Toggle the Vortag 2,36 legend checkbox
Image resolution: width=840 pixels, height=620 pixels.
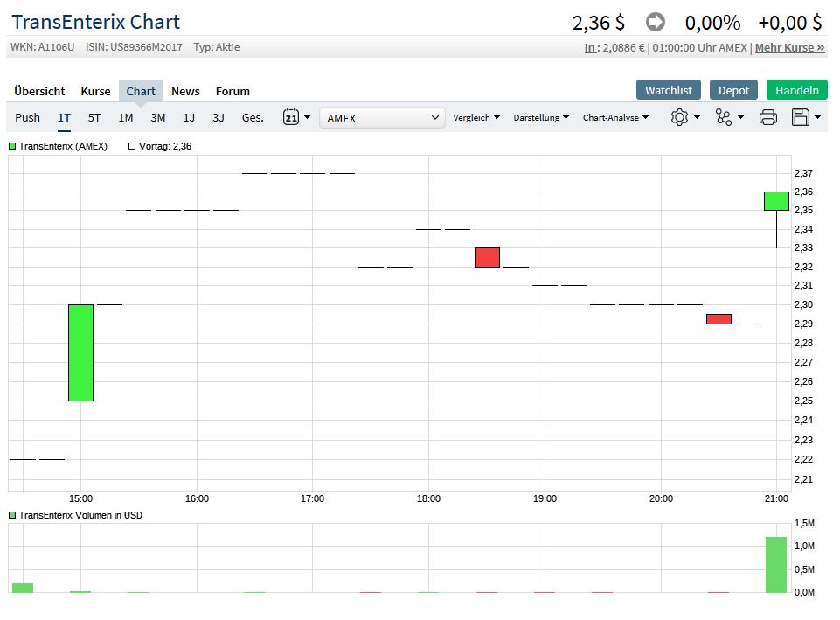click(x=132, y=146)
